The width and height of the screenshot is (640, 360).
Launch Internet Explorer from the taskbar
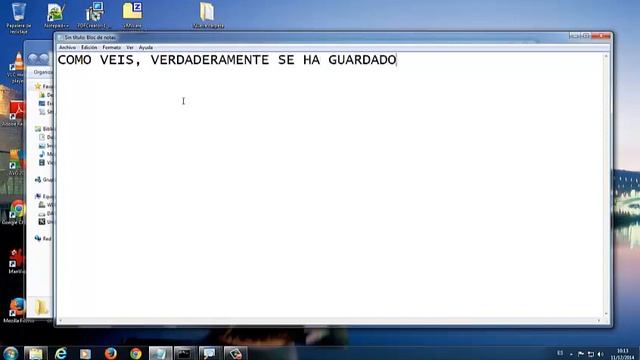click(x=61, y=353)
